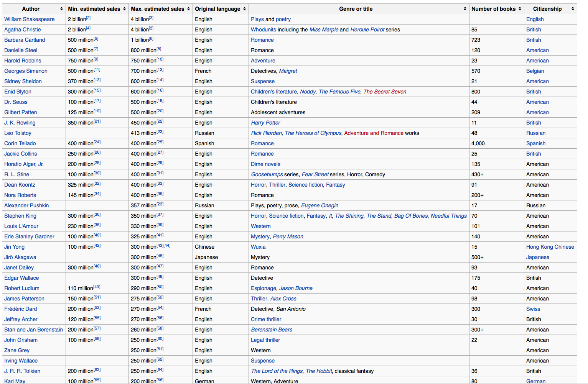Click sort arrows for Min. estimated sales
Viewport: 588px width, 384px height.
[124, 9]
